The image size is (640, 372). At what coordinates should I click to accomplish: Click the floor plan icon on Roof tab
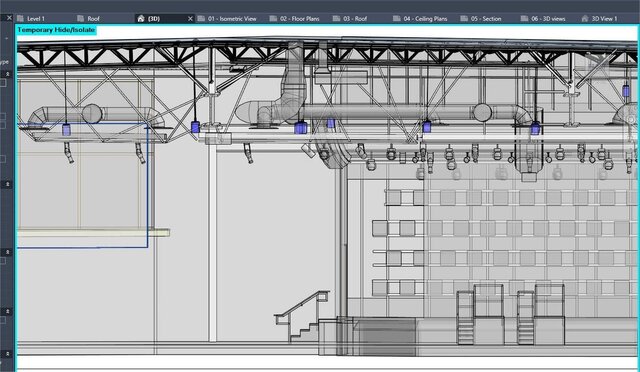point(80,19)
